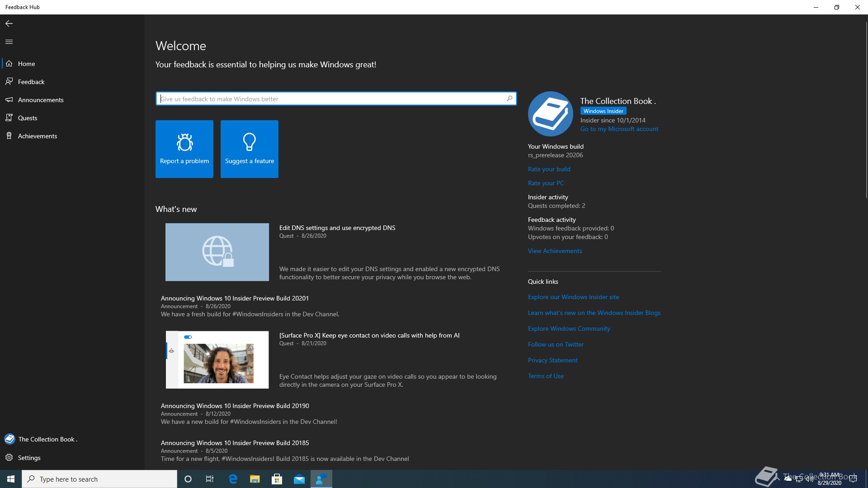The height and width of the screenshot is (488, 868).
Task: Open the Windows Start button
Action: click(x=11, y=479)
